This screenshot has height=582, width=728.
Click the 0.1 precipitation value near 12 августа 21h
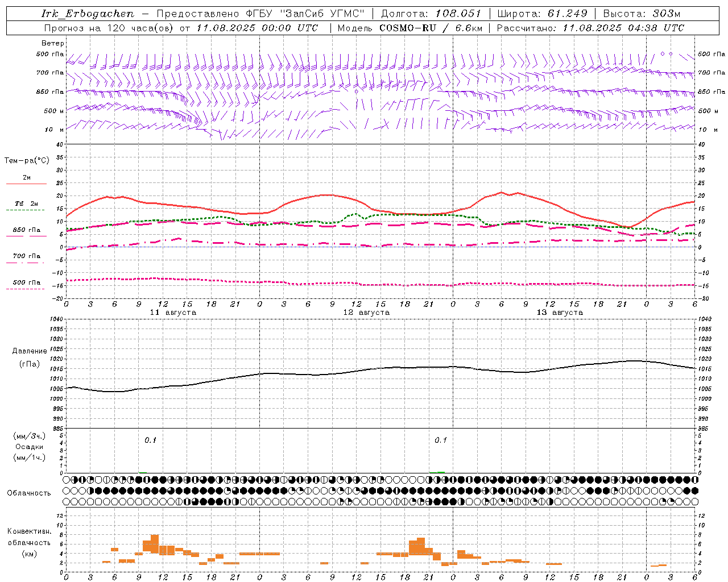tap(441, 440)
